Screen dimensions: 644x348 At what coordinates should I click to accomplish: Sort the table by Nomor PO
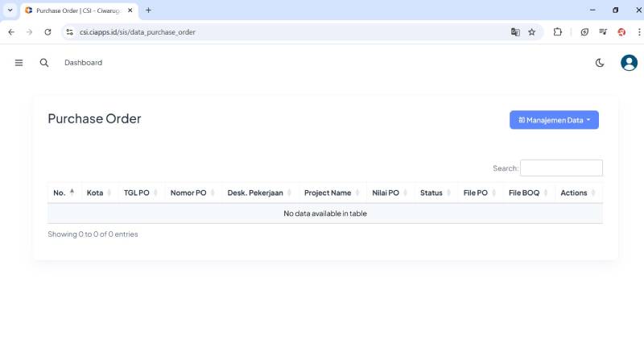point(189,193)
